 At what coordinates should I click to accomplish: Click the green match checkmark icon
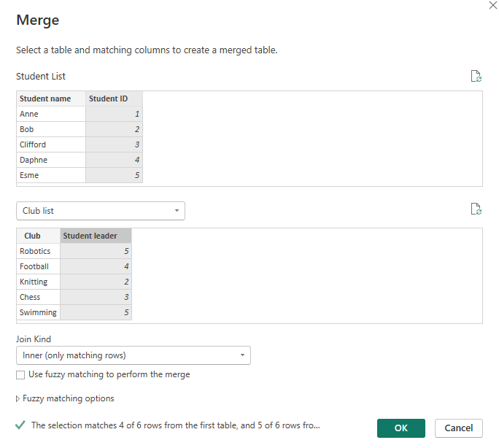(20, 425)
